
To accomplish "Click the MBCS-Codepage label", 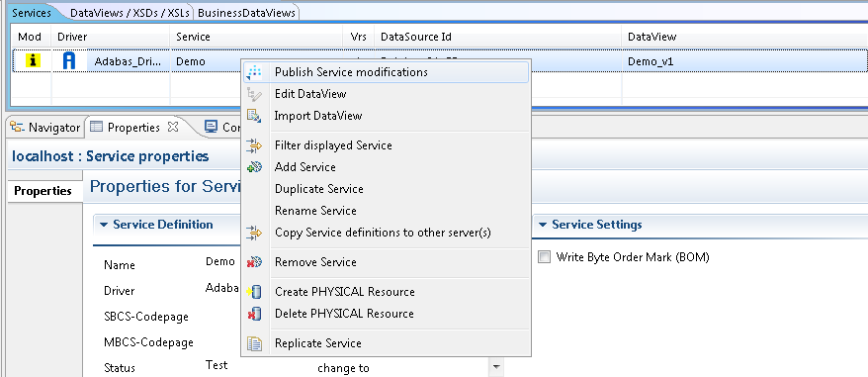I will (149, 342).
